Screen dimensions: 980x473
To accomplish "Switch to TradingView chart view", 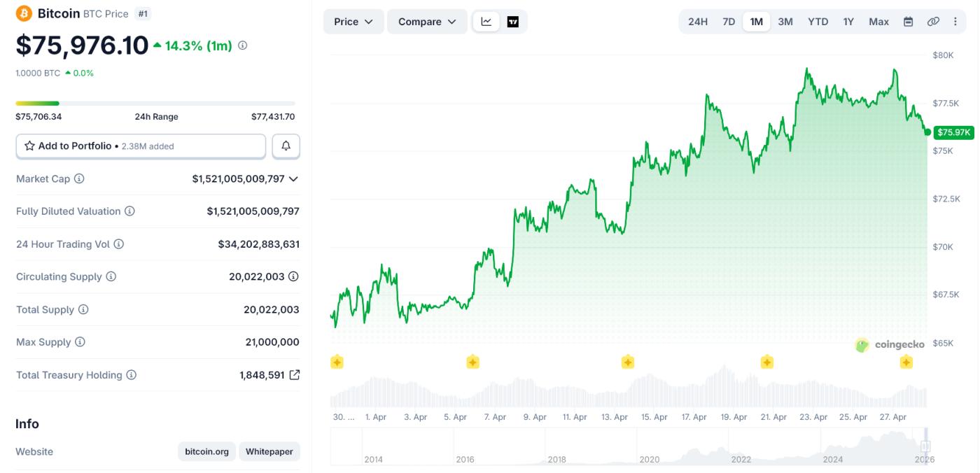I will [513, 22].
